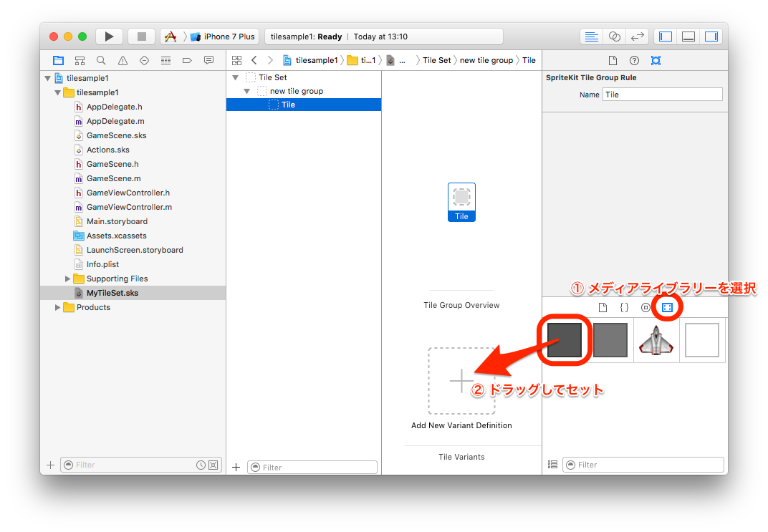Collapse the new tile group item
This screenshot has height=532, width=768.
tap(246, 91)
